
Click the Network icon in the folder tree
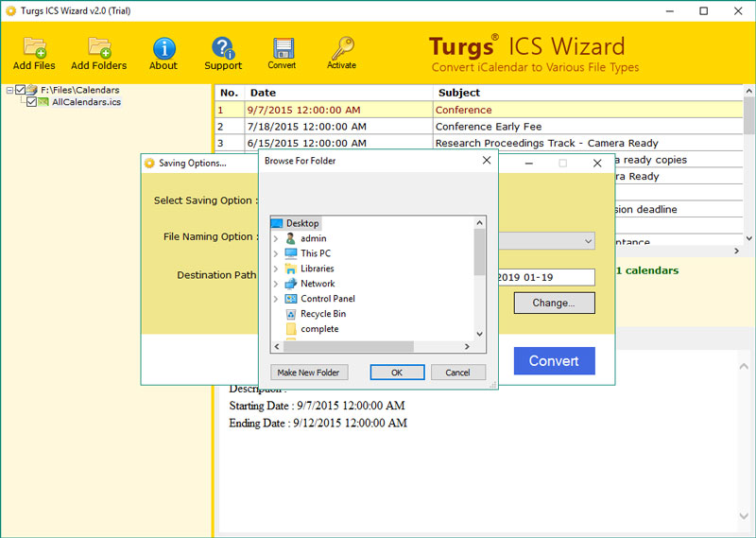click(x=291, y=284)
